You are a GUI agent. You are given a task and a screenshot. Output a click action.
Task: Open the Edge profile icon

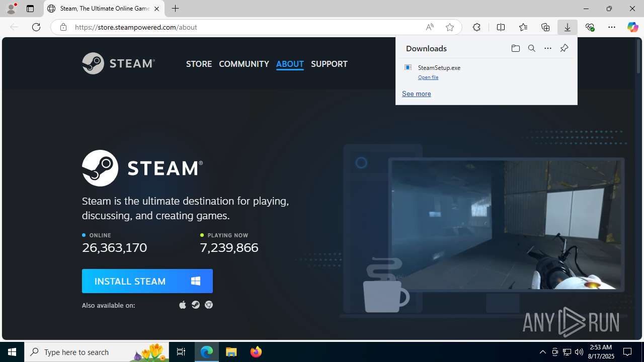click(11, 9)
